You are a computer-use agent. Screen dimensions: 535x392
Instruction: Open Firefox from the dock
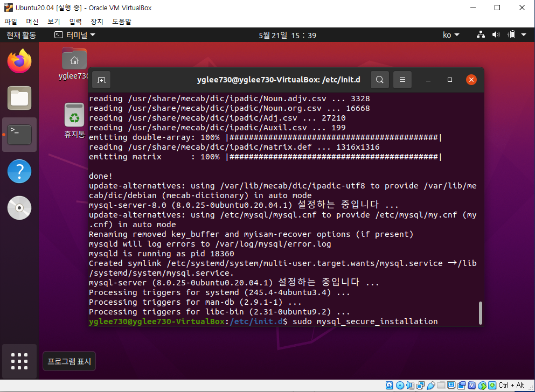point(19,61)
